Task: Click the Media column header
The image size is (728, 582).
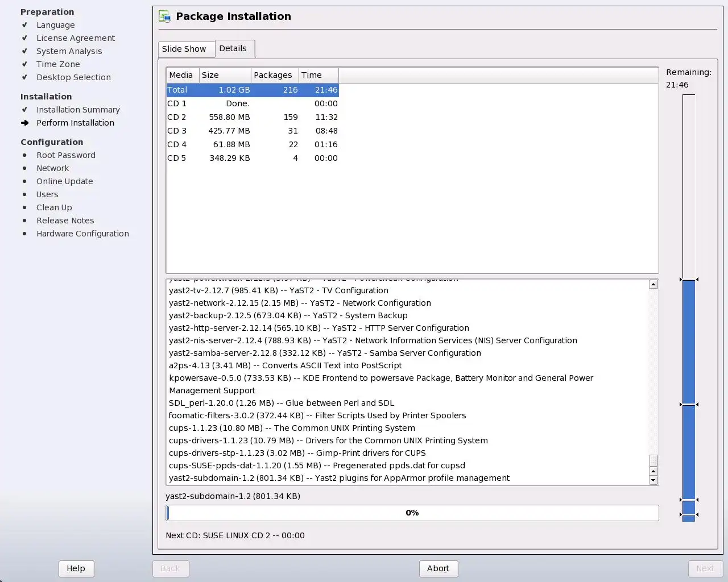Action: point(183,75)
